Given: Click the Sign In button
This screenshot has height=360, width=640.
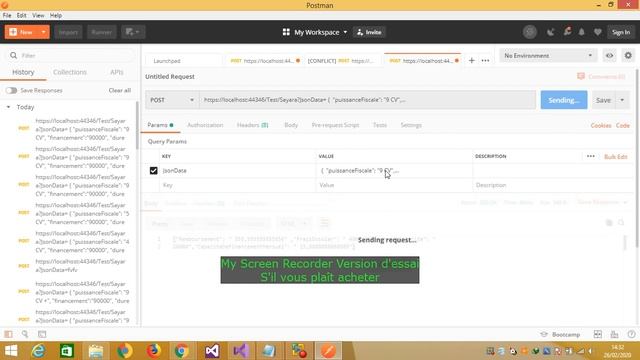Looking at the screenshot, I should [x=621, y=32].
